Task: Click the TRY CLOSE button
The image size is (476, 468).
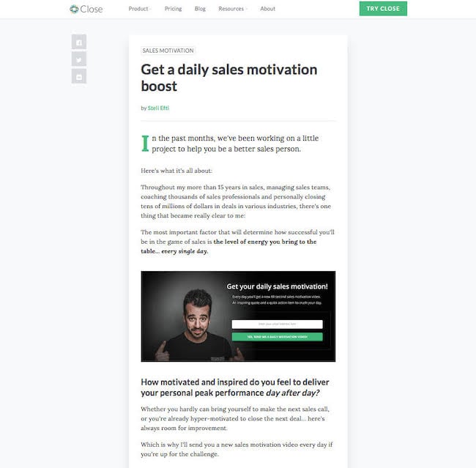Action: tap(383, 9)
